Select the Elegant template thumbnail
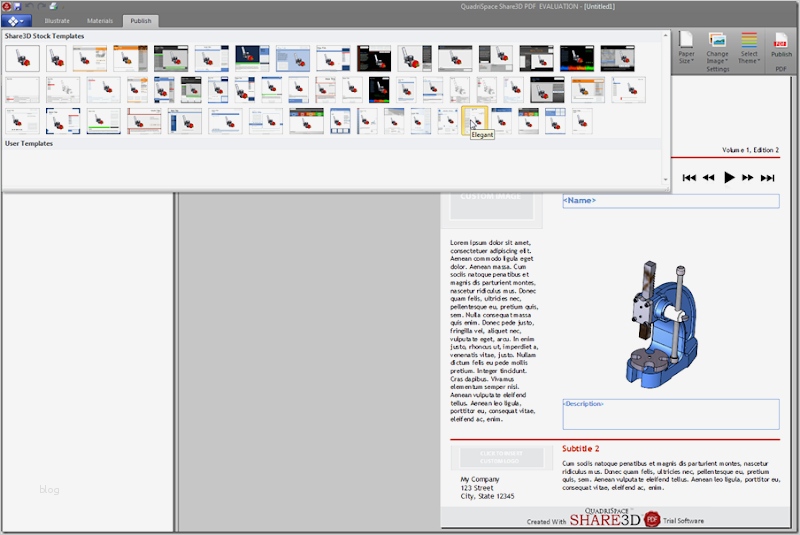 click(x=474, y=121)
